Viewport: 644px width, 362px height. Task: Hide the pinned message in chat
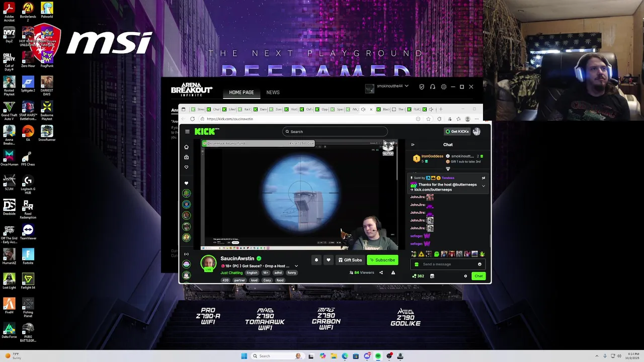(484, 177)
